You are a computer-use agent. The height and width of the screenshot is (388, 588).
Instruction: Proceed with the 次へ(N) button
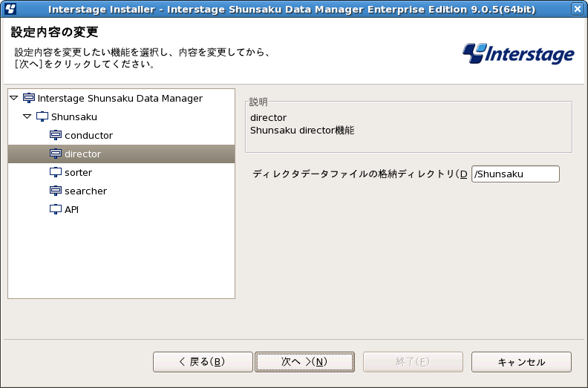(x=304, y=362)
